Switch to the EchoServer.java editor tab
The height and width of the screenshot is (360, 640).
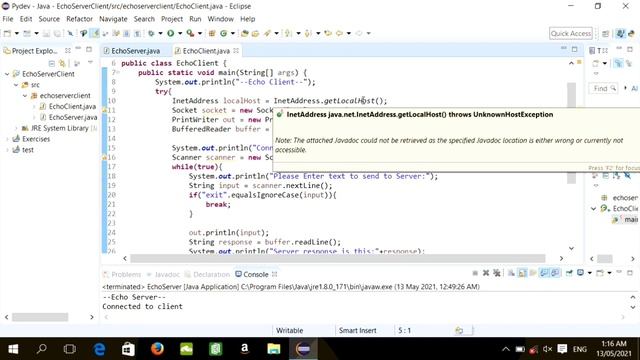click(x=131, y=51)
